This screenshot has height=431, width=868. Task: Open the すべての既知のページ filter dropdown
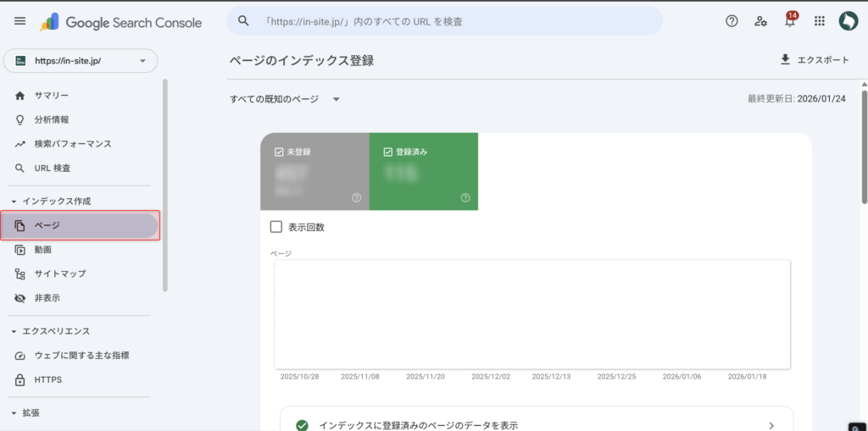(x=285, y=100)
